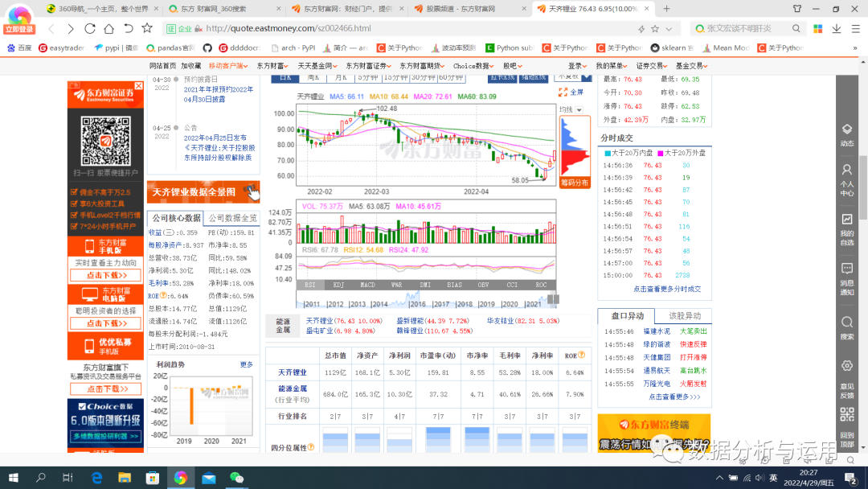Switch to 公司数据全览 tab

[x=232, y=218]
